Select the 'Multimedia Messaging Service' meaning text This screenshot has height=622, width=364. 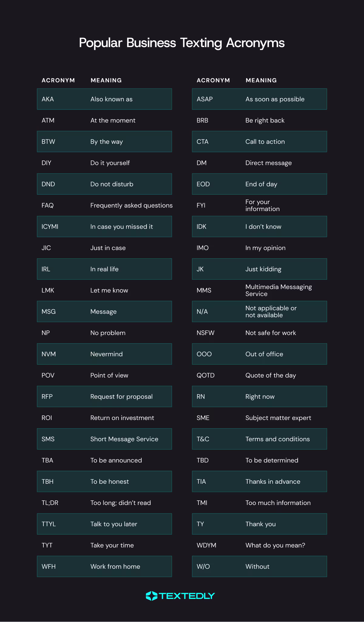(278, 290)
